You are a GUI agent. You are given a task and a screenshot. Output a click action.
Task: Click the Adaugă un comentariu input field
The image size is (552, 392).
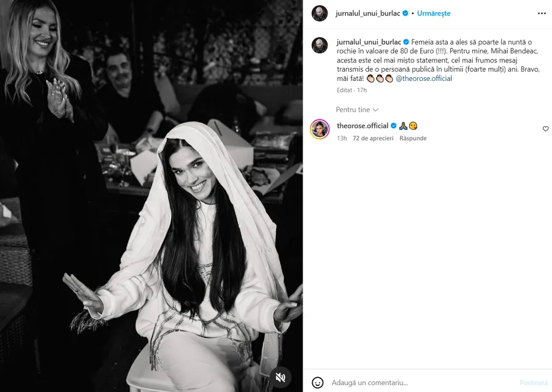click(423, 382)
